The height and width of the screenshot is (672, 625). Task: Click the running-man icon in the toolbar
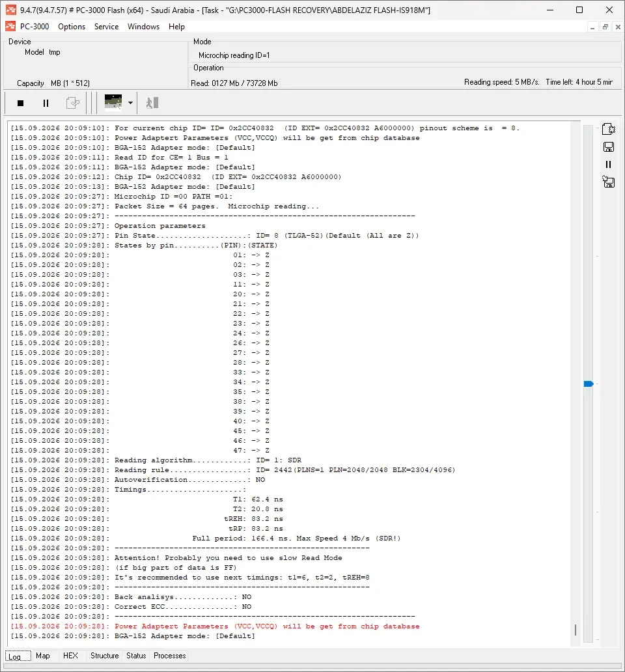[152, 103]
